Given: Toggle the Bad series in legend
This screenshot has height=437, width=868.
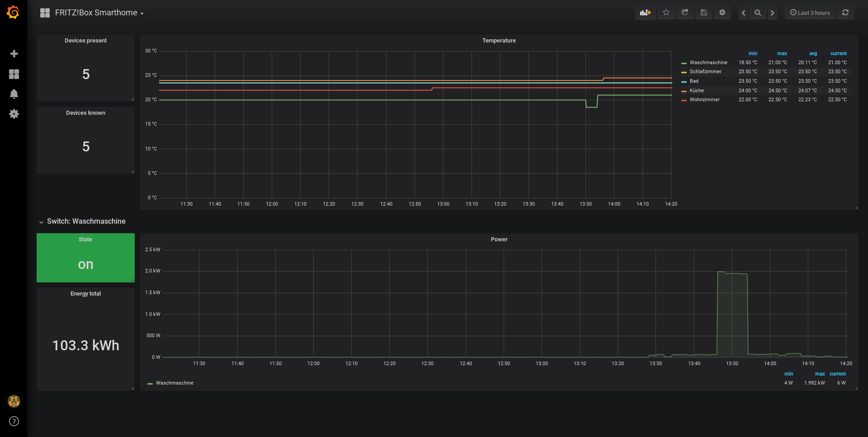Looking at the screenshot, I should pos(694,81).
